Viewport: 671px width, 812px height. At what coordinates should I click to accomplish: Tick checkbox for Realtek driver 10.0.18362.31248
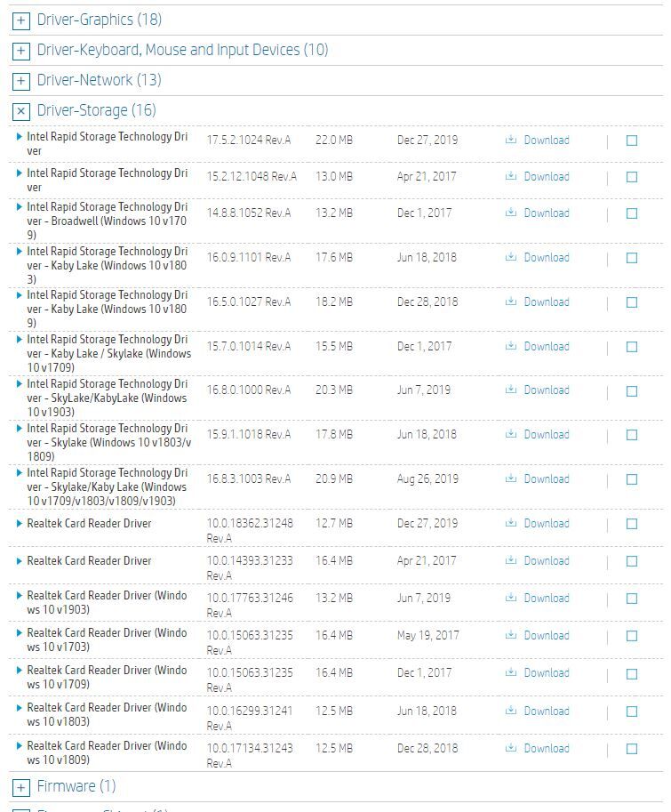click(632, 524)
